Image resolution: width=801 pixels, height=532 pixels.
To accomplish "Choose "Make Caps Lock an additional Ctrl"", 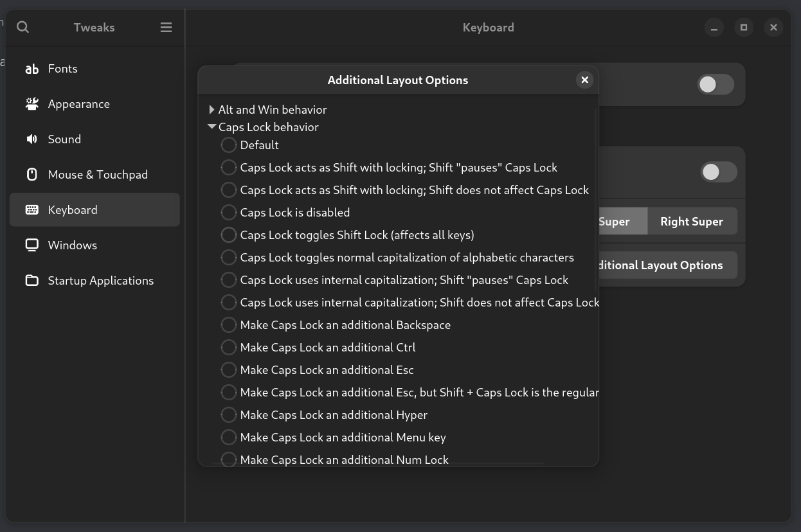I will click(x=228, y=348).
